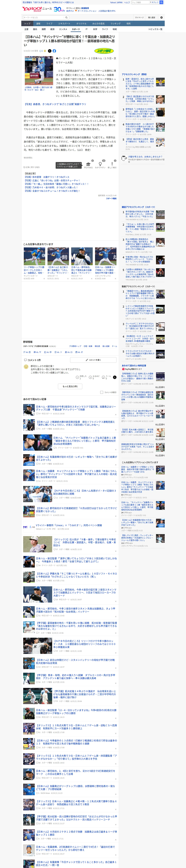This screenshot has height=868, width=186.
Task: Open the マイページ link
Action: coord(139,18)
